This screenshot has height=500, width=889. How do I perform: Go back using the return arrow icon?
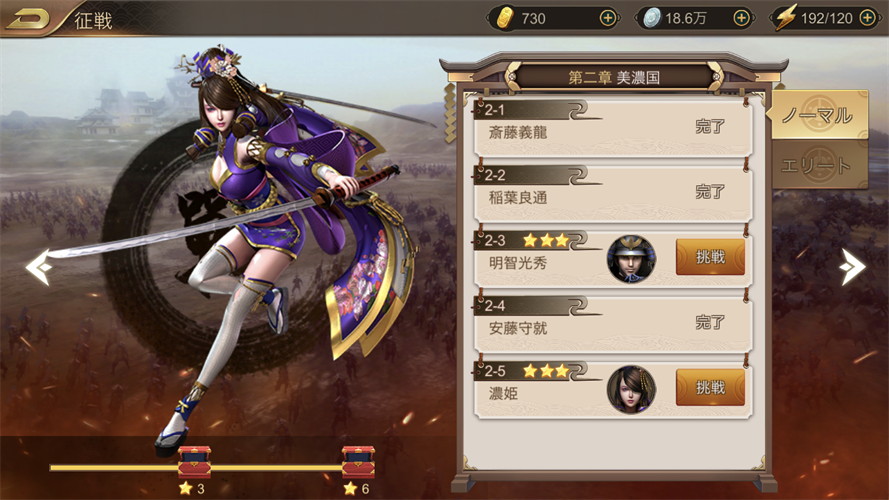28,19
